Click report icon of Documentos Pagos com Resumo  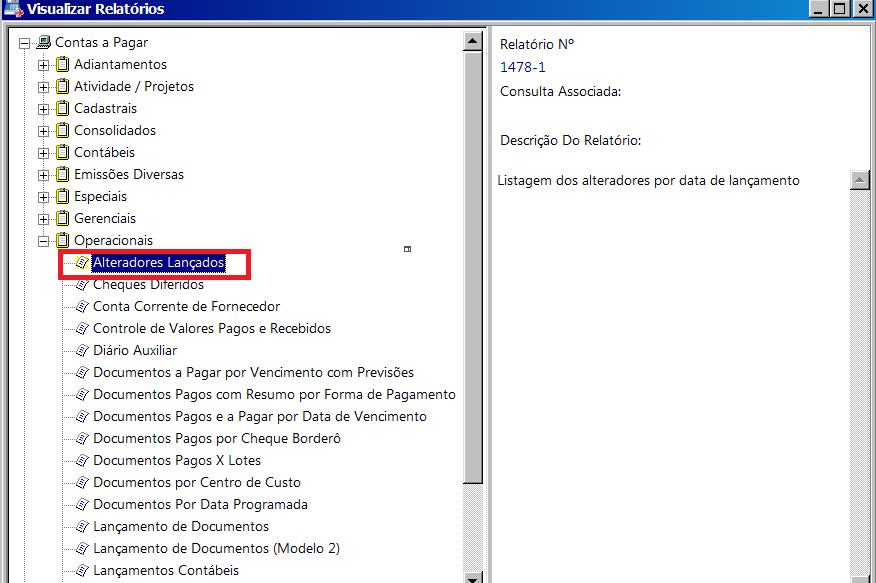click(82, 394)
